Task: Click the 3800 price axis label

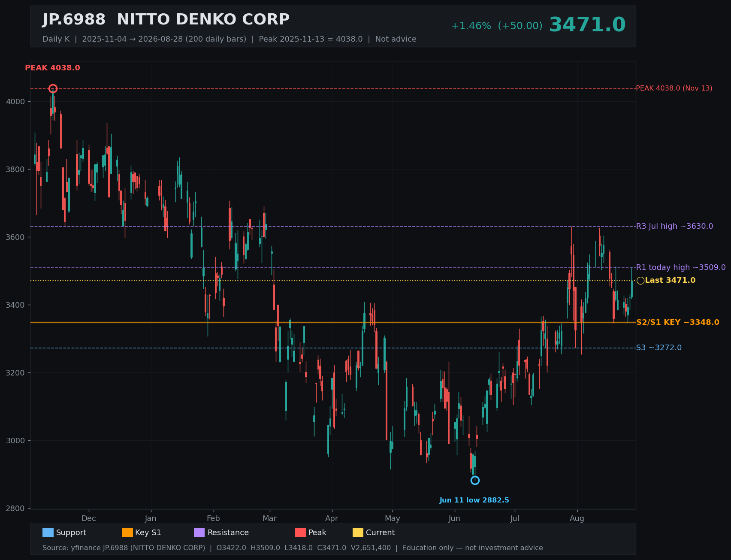Action: (x=15, y=170)
